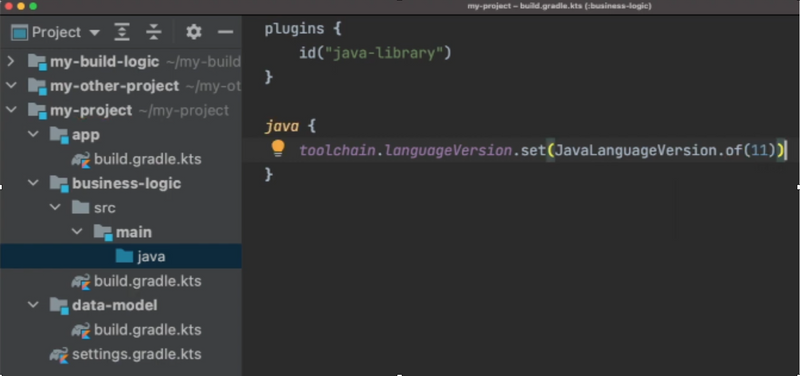Collapse the data-model module folder
Viewport: 800px width, 376px height.
[x=33, y=305]
